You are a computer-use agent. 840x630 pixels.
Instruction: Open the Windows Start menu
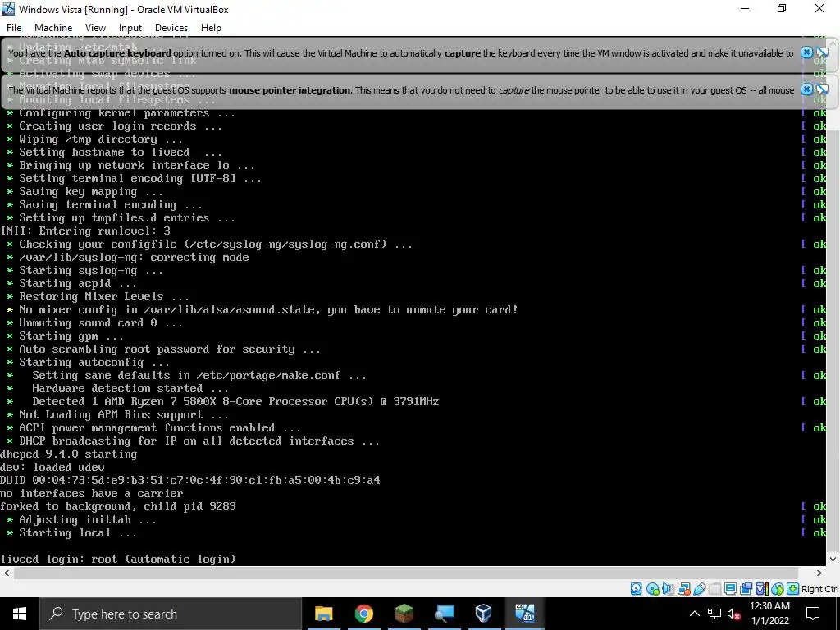20,614
